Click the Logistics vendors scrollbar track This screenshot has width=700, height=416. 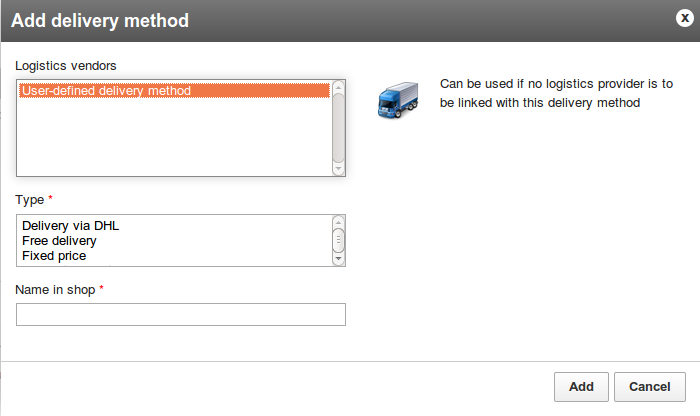coord(338,128)
